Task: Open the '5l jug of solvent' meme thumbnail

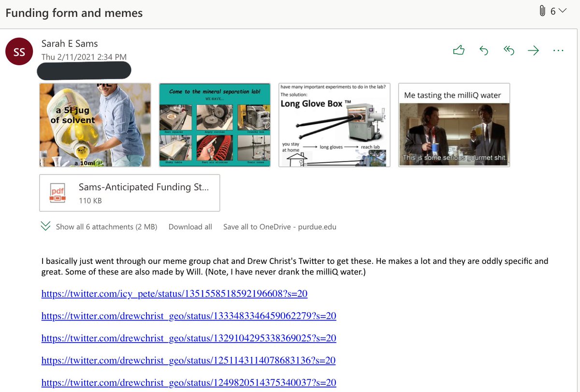Action: (95, 125)
